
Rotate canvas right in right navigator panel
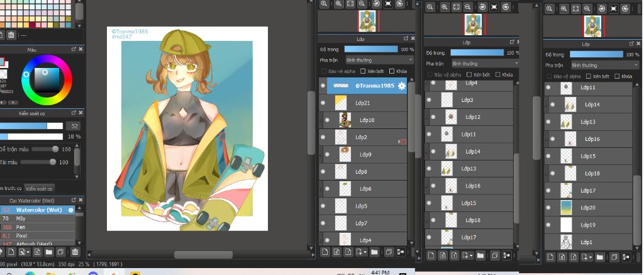tap(625, 8)
